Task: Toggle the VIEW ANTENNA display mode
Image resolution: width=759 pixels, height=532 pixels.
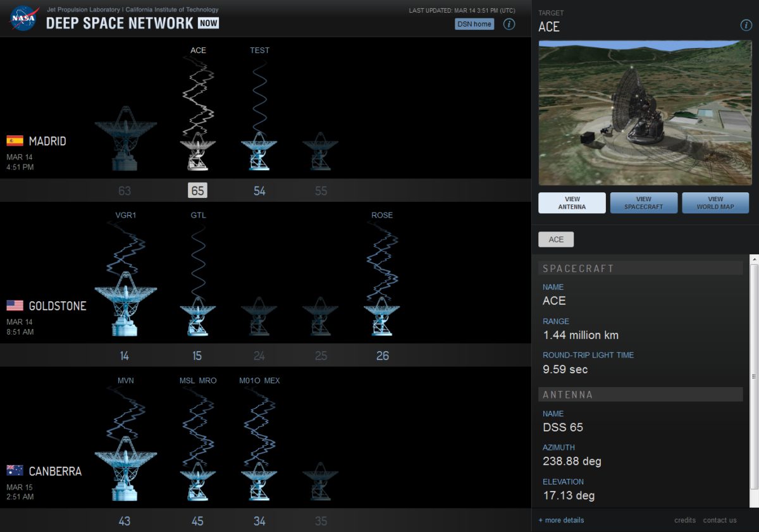Action: tap(571, 202)
